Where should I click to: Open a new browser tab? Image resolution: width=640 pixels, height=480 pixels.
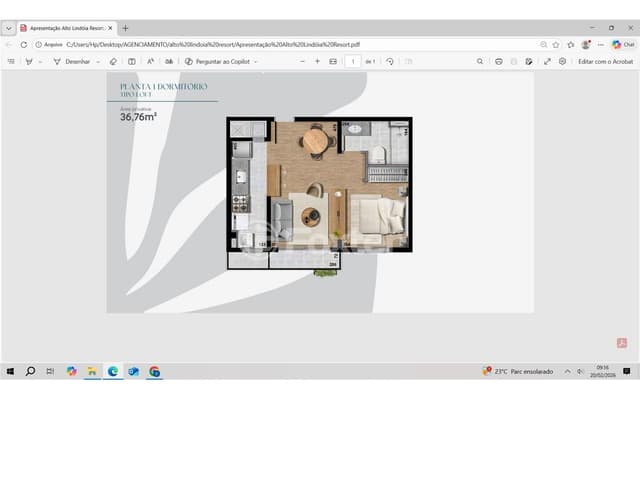tap(125, 28)
